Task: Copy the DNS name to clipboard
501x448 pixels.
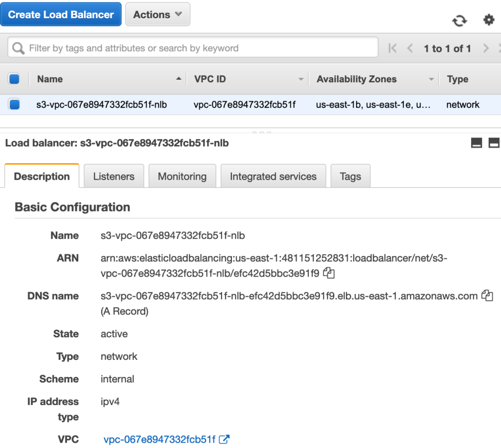Action: [x=487, y=295]
